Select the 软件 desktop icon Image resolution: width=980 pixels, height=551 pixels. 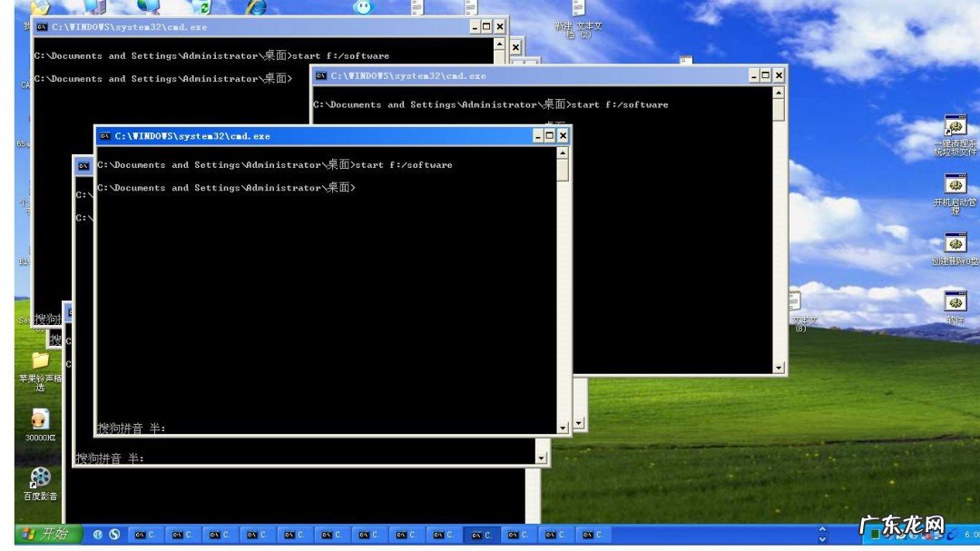[x=955, y=302]
